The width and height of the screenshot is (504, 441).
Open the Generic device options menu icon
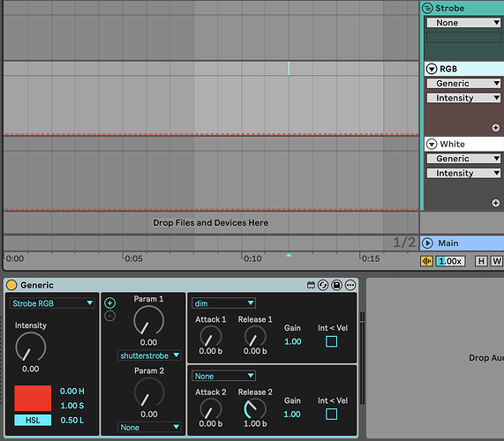pos(350,285)
